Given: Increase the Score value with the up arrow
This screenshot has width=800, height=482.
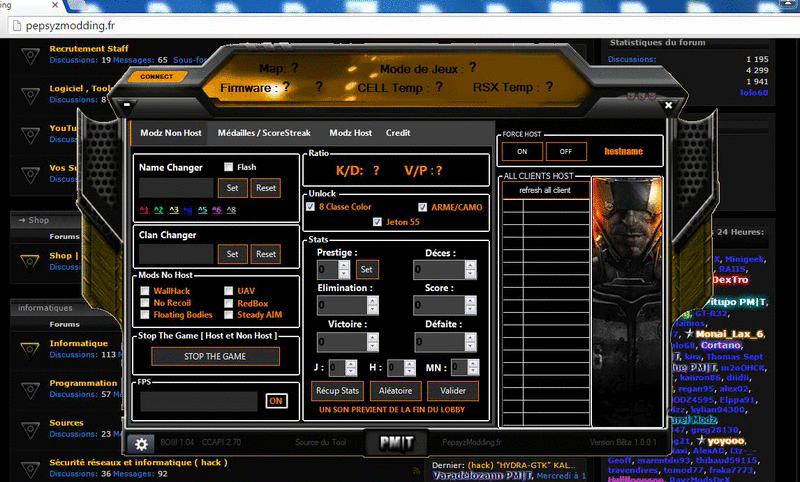Looking at the screenshot, I should point(470,301).
